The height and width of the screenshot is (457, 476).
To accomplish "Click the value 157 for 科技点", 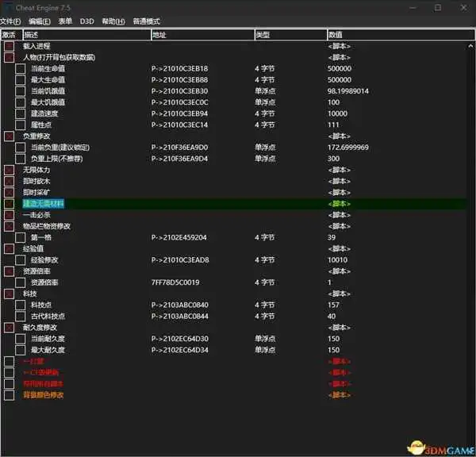I will tap(333, 305).
